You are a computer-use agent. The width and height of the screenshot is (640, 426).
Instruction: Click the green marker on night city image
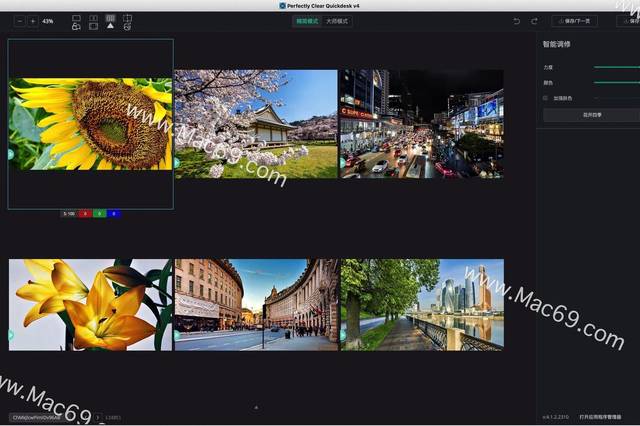point(342,163)
